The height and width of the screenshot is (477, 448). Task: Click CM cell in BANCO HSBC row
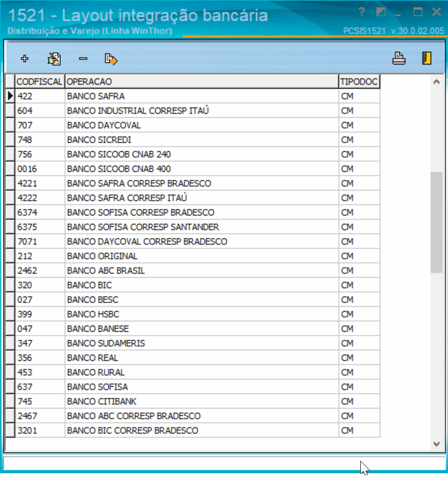pyautogui.click(x=359, y=314)
